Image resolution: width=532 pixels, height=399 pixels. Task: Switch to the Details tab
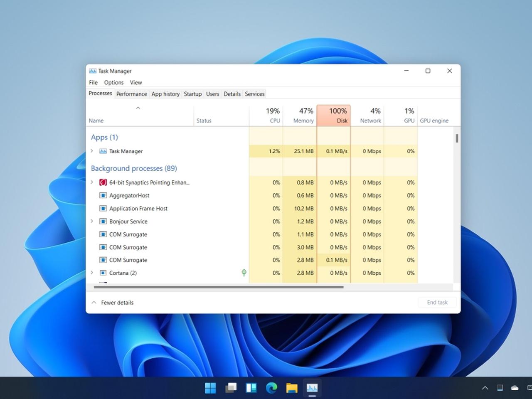point(232,94)
